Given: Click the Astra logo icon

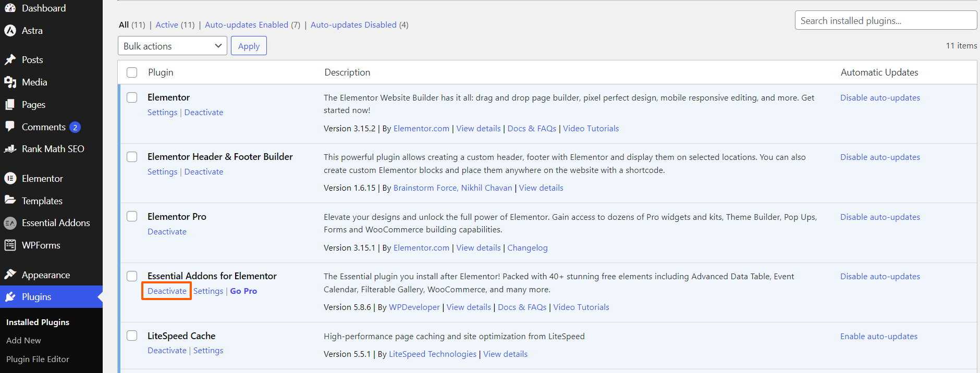Looking at the screenshot, I should tap(10, 31).
